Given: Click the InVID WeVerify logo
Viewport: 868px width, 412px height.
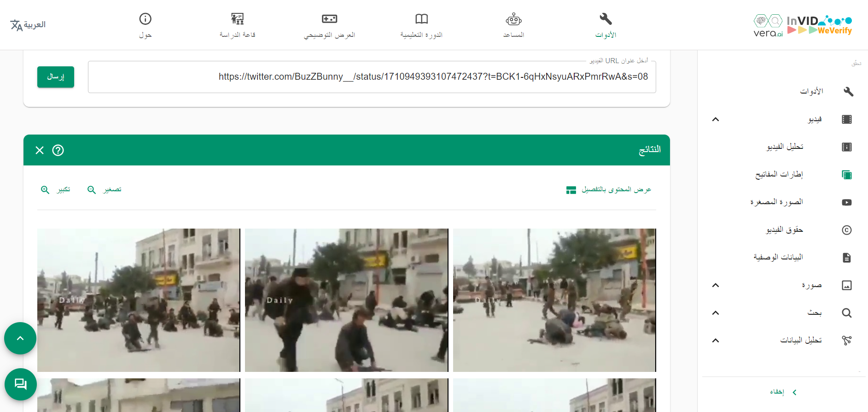Looking at the screenshot, I should tap(819, 25).
